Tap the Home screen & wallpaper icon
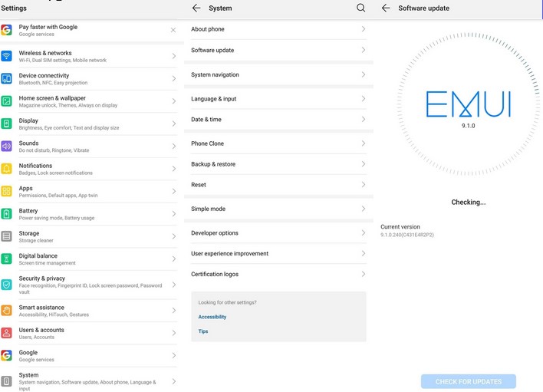Screen dimensions: 543x392 6,100
